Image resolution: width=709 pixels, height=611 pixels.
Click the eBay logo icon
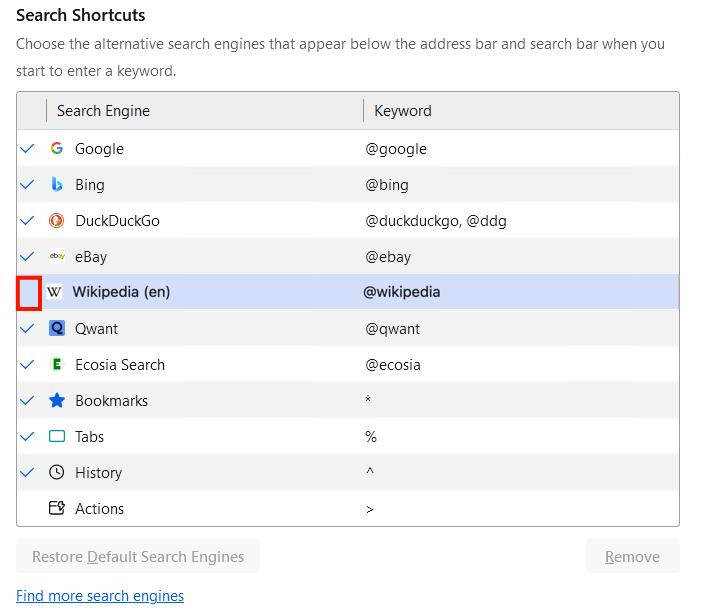[57, 256]
